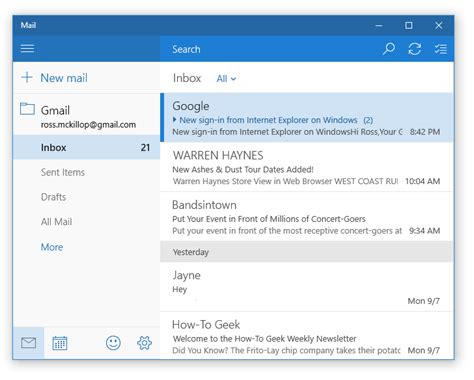Select the Inbox folder
The height and width of the screenshot is (380, 474).
tap(87, 147)
